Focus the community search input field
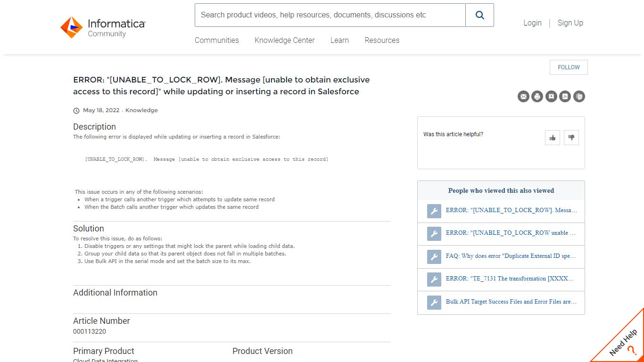Screen dimensions: 644x362 pos(330,15)
